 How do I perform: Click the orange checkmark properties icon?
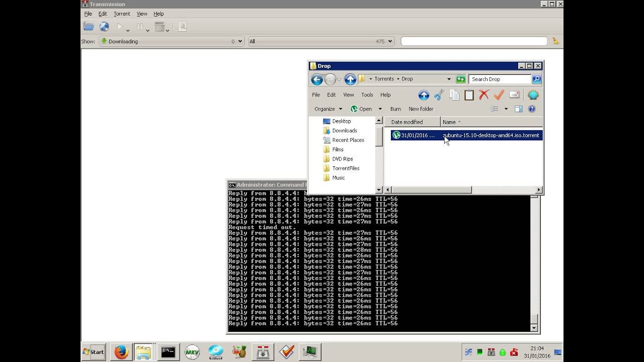pos(499,95)
